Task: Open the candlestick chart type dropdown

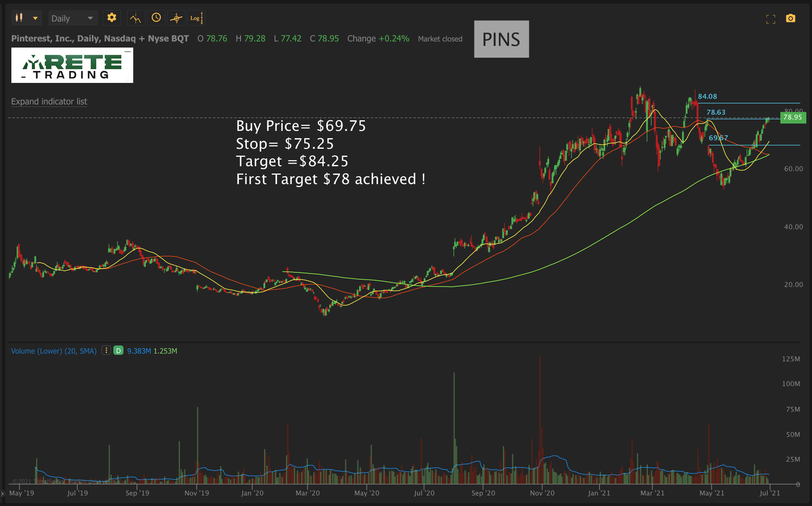Action: coord(26,18)
